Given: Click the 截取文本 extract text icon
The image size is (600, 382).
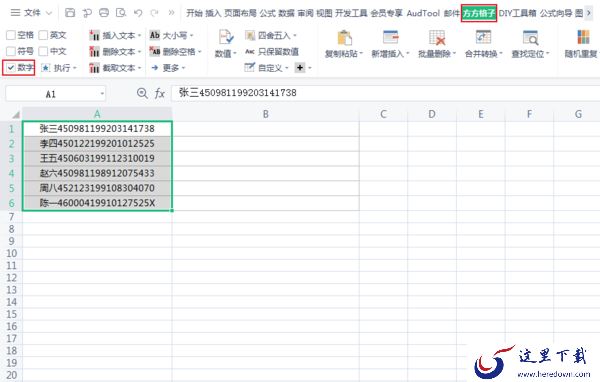Looking at the screenshot, I should click(x=94, y=68).
